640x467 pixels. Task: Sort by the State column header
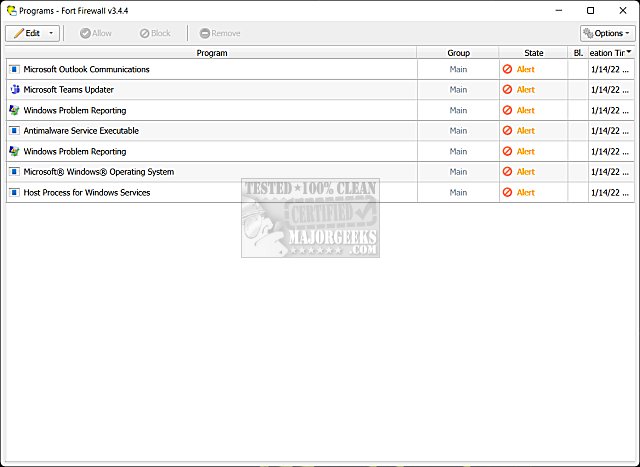click(533, 53)
